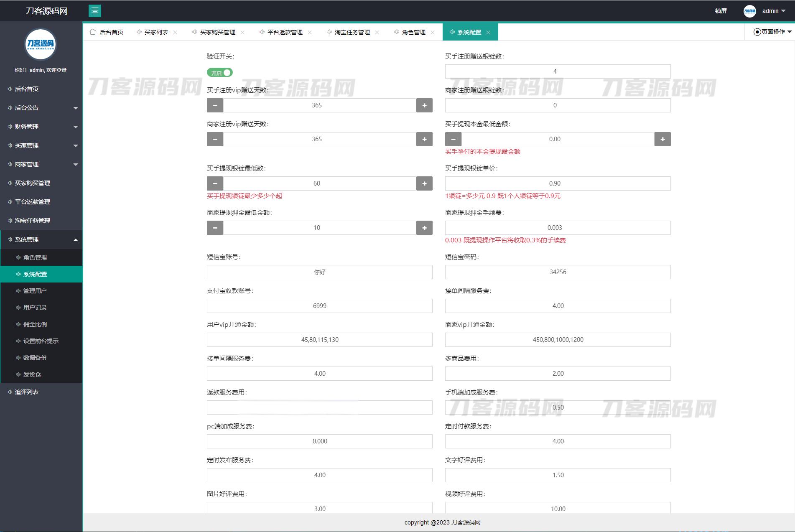Close the 淘宝任务管理 tab
The height and width of the screenshot is (532, 795).
(x=377, y=33)
